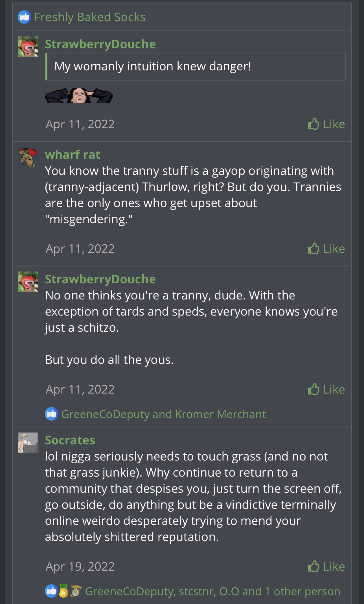Click wharf rat's avatar image
Image resolution: width=364 pixels, height=604 pixels.
28,157
